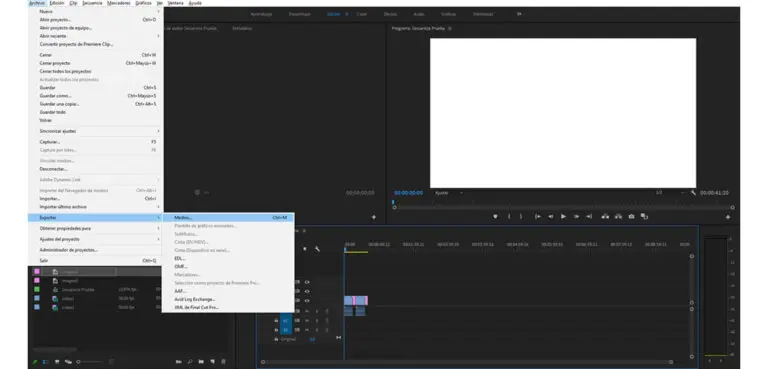Open the 1/2 playback resolution dropdown

pos(670,193)
